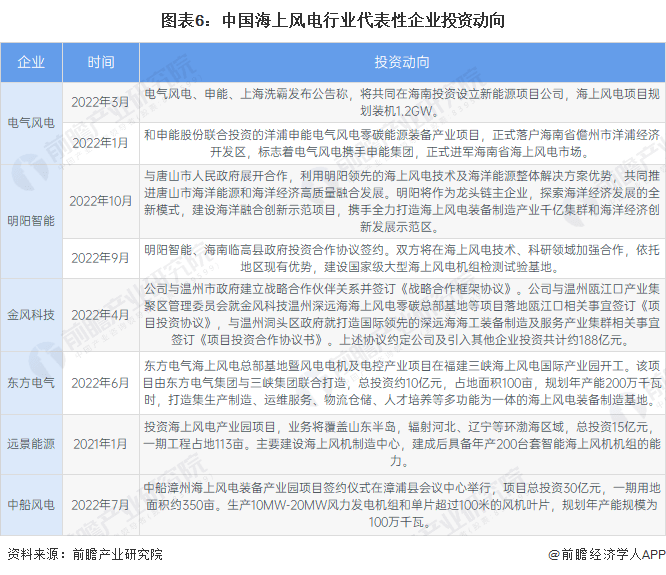This screenshot has height=575, width=666.
Task: Click the 2022年6月 date cell
Action: (x=100, y=383)
